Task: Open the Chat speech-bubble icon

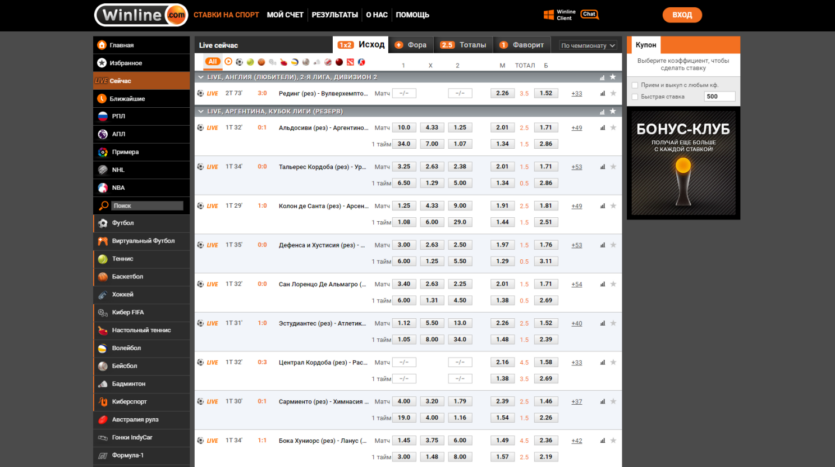Action: pos(589,14)
